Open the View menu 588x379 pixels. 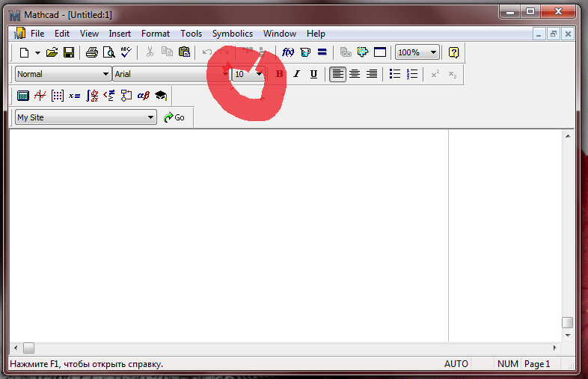click(89, 34)
